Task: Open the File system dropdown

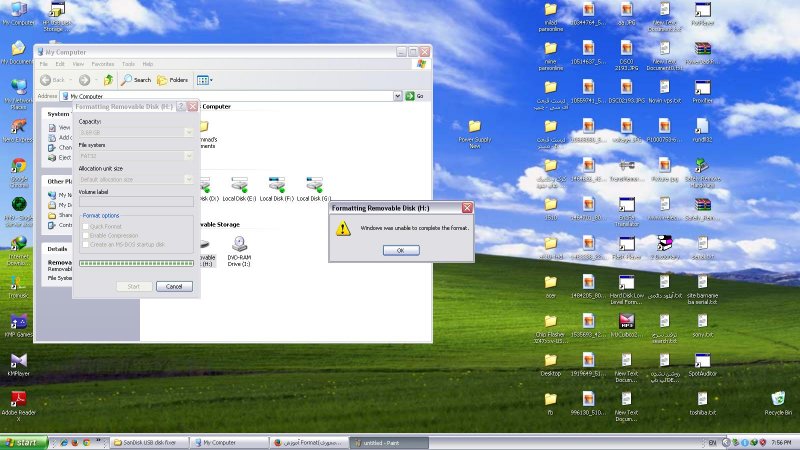Action: click(188, 156)
